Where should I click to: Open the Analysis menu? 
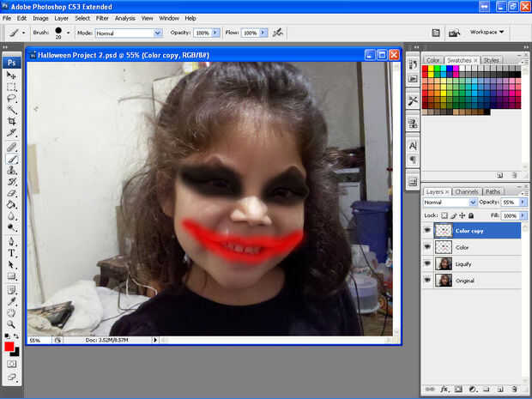[x=125, y=18]
